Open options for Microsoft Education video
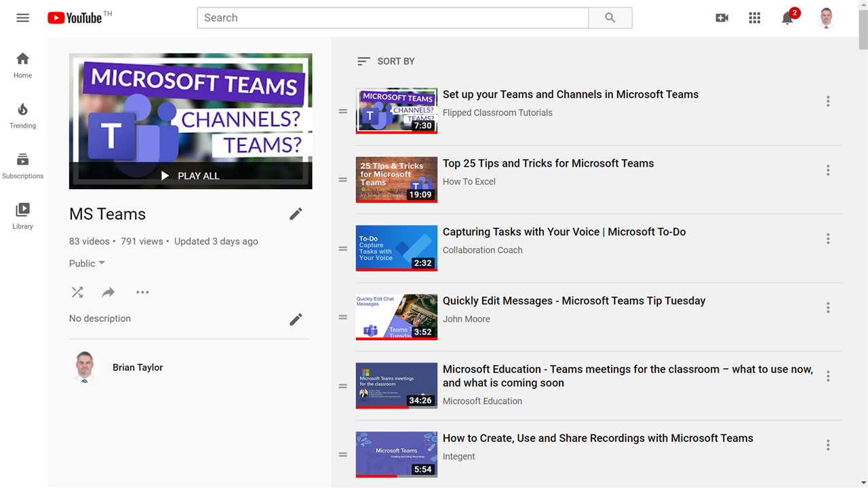 point(828,376)
